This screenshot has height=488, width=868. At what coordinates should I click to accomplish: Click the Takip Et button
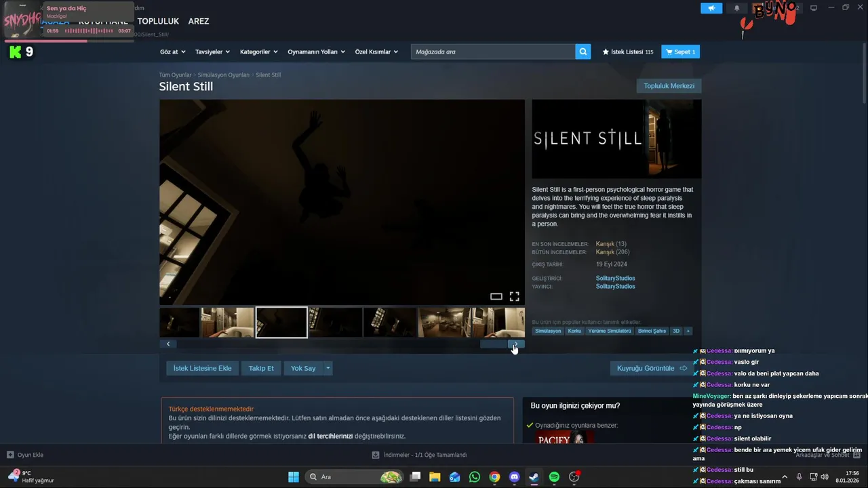pos(261,368)
